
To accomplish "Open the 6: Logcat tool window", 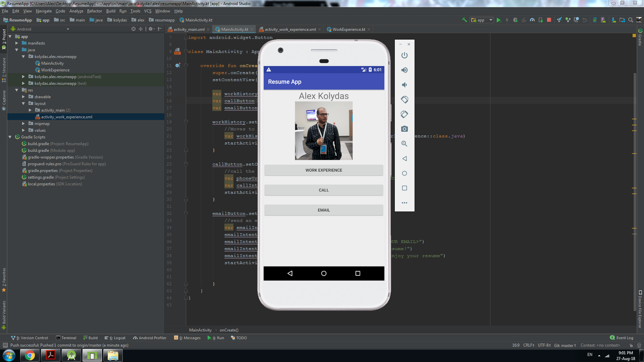I will tap(114, 338).
